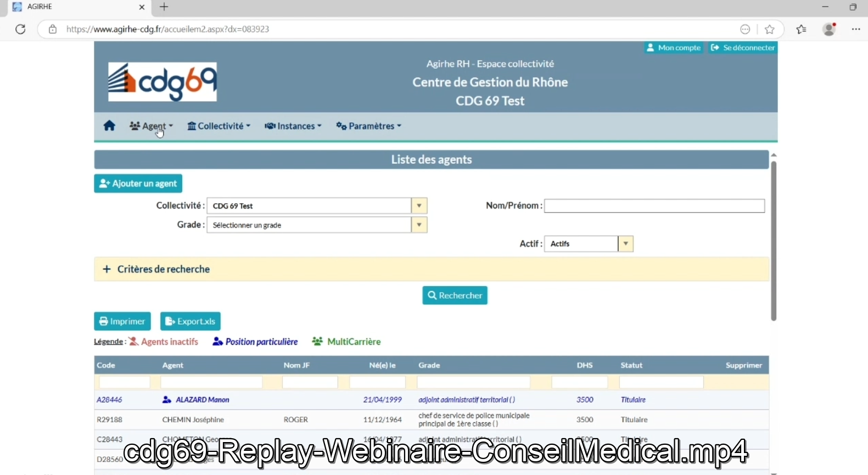The height and width of the screenshot is (475, 868).
Task: Export agent list with Export.xls
Action: pyautogui.click(x=190, y=321)
